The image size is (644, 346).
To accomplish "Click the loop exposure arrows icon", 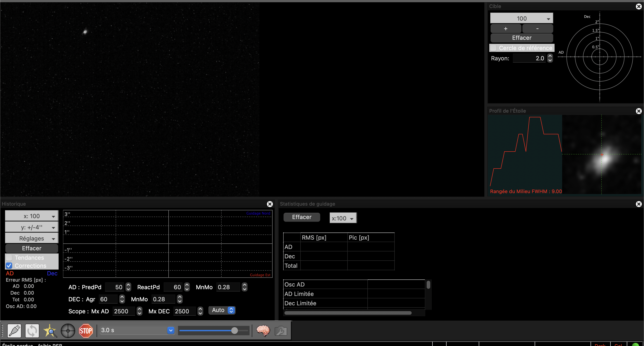I will (32, 331).
